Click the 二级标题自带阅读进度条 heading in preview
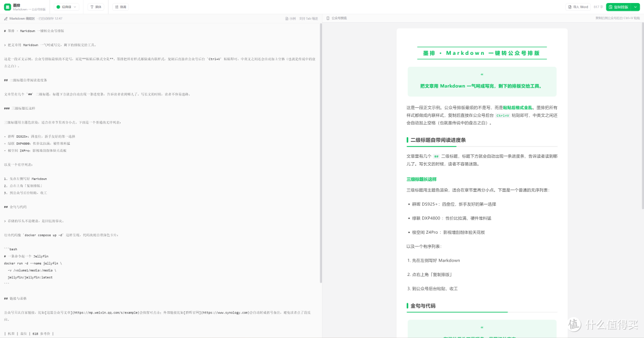This screenshot has width=644, height=338. pos(438,140)
